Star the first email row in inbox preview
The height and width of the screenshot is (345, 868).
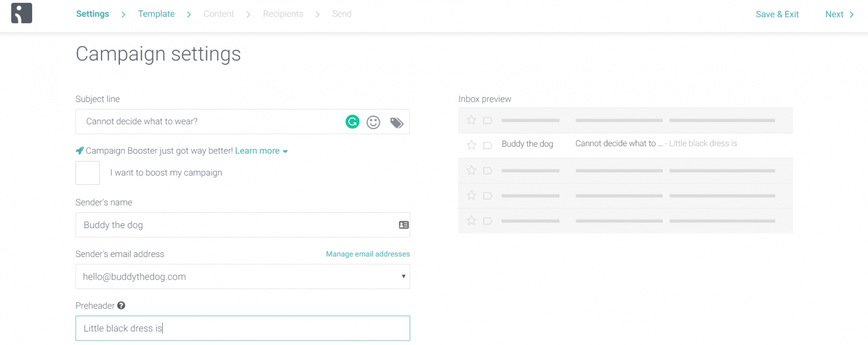(471, 120)
